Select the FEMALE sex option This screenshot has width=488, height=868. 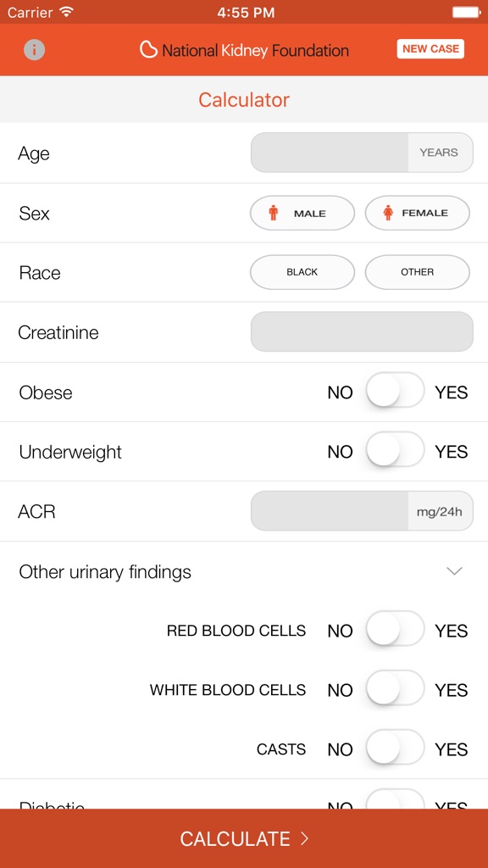click(x=417, y=213)
